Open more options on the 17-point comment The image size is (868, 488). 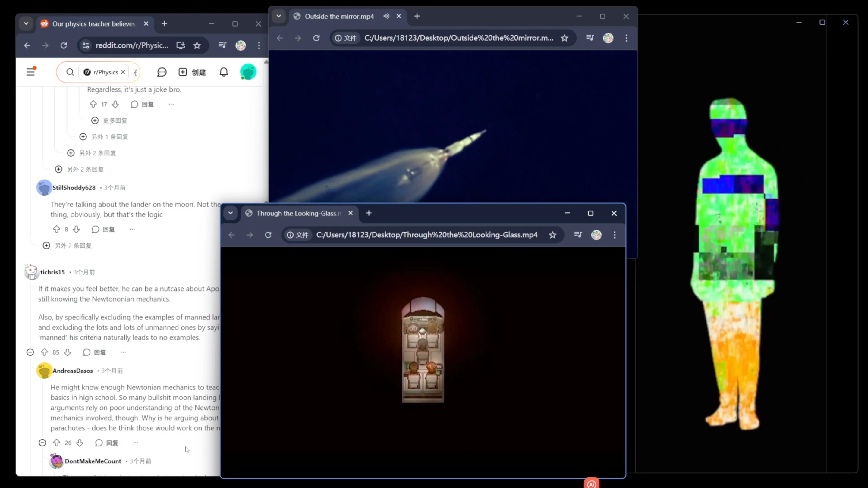[x=171, y=105]
